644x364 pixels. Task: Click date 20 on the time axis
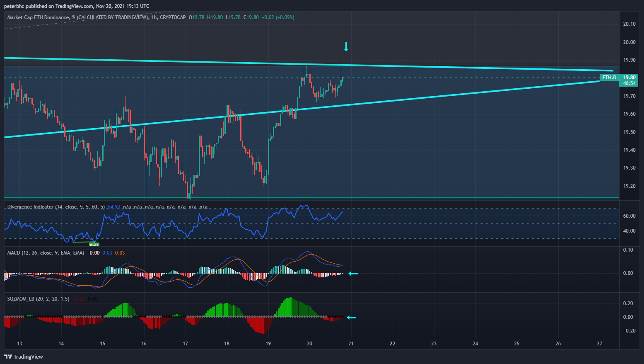310,344
